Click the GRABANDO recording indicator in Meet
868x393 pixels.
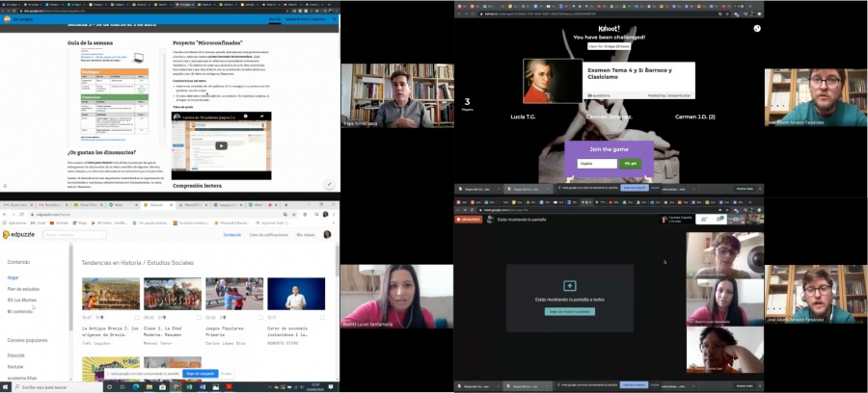[469, 220]
